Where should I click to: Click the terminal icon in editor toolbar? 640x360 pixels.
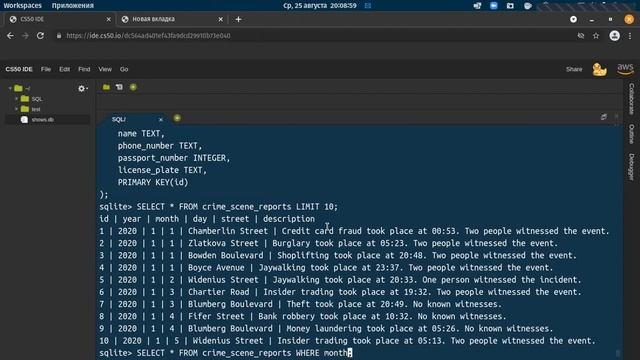[119, 87]
